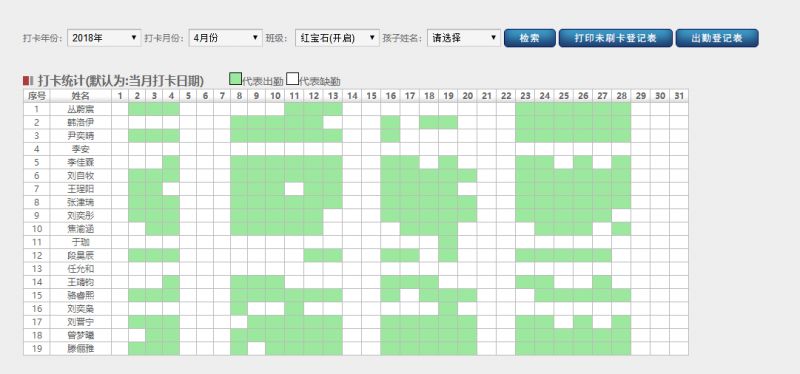
Task: Click row 11's green cell for day 19
Action: [x=448, y=242]
